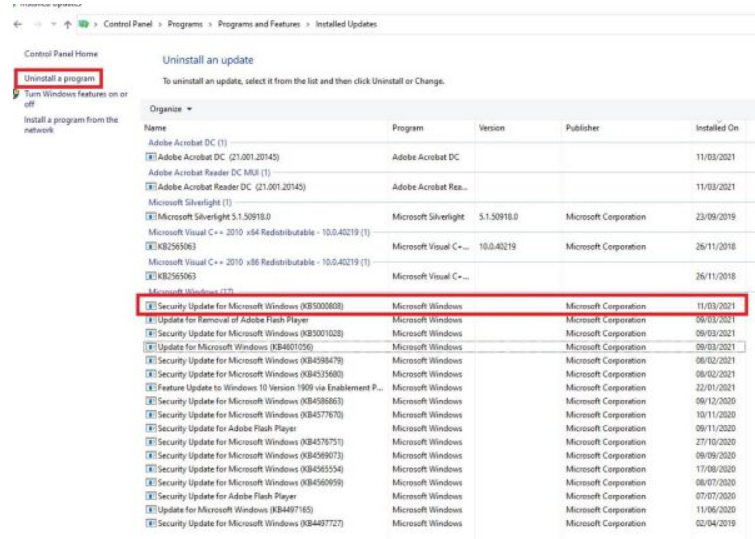This screenshot has height=539, width=755.
Task: Select the Feature Update to Windows 10 Version 1909 entry
Action: 444,387
